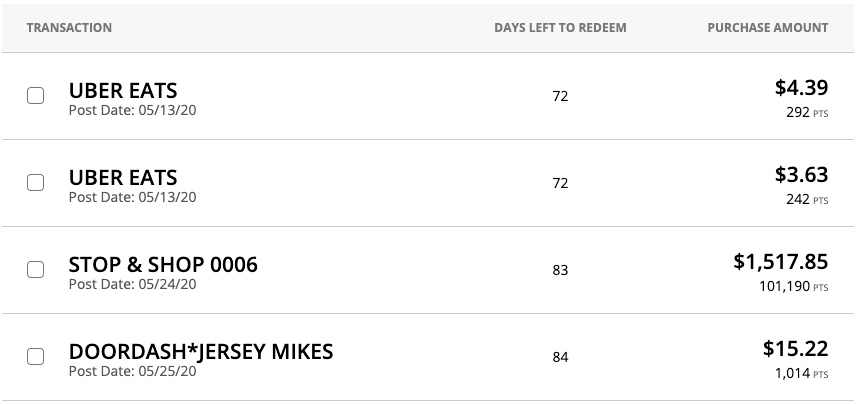Click the 84 days left value
The height and width of the screenshot is (404, 858).
[x=560, y=357]
